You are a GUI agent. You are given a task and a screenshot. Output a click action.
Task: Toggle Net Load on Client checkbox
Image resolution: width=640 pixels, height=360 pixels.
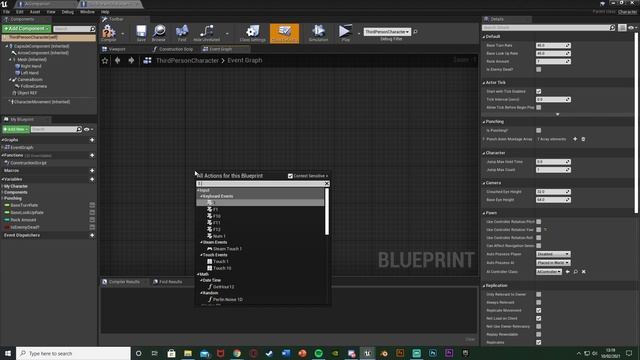[x=539, y=318]
